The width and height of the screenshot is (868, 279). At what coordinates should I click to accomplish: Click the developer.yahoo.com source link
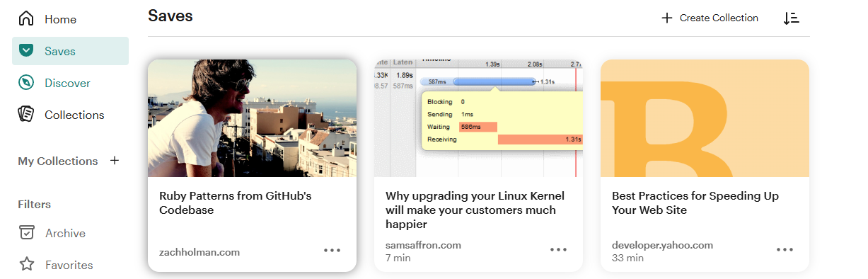[x=662, y=246]
